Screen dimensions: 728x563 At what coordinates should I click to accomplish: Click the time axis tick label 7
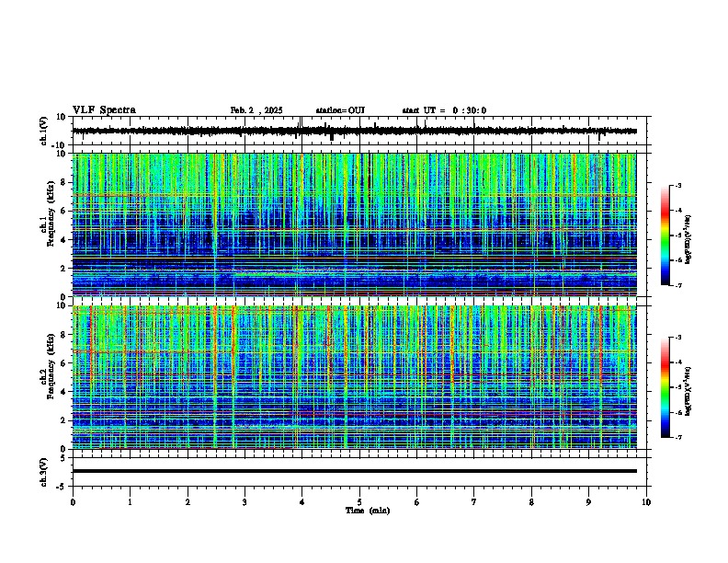[x=474, y=502]
